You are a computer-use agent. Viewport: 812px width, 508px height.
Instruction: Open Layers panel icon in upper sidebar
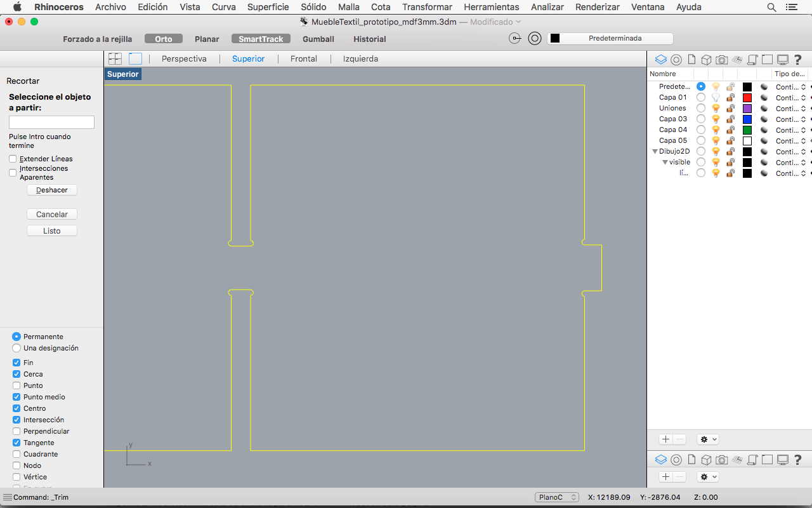[x=661, y=60]
